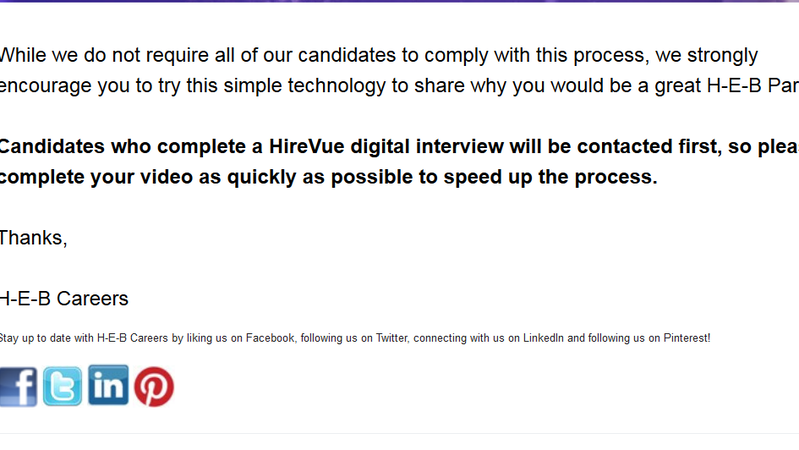
Task: Click the bold line starting complete your video
Action: [329, 177]
